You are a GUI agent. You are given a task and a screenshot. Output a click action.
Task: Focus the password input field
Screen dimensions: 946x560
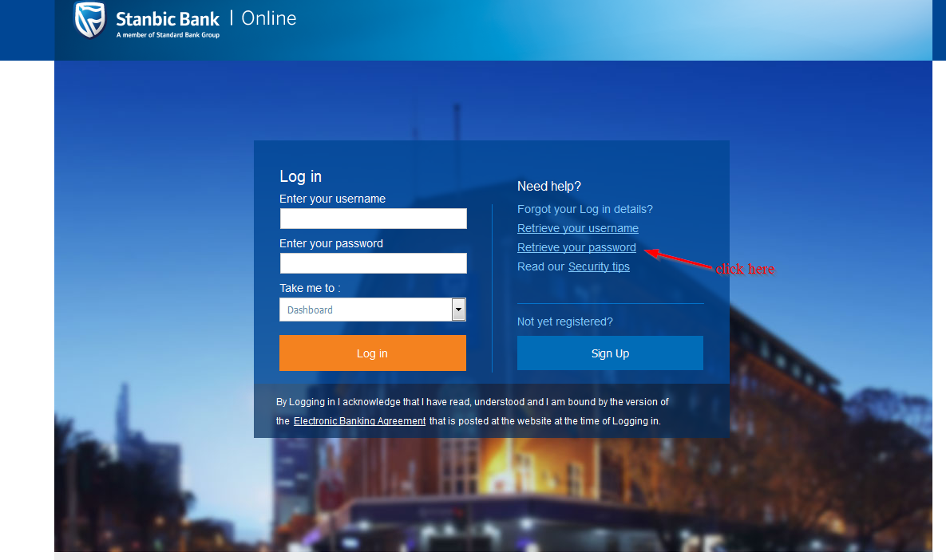click(373, 263)
